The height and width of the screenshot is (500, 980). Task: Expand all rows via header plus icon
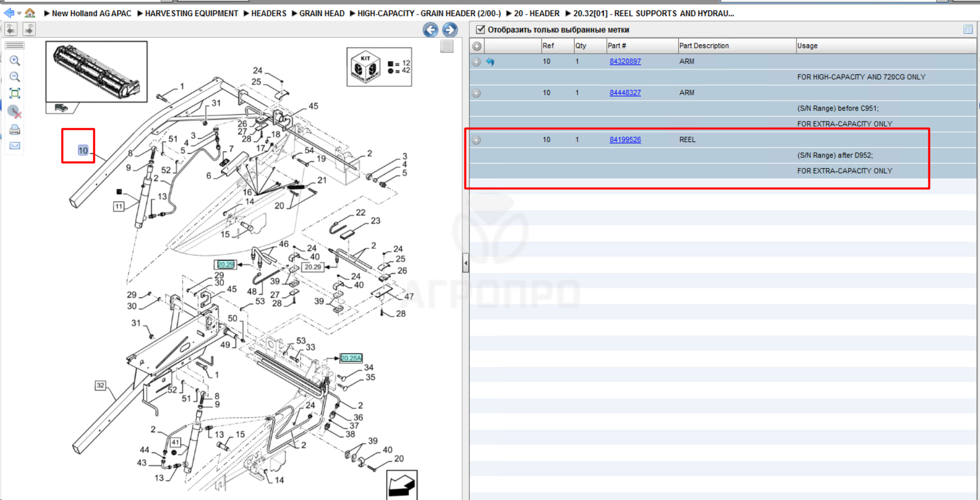(x=477, y=46)
